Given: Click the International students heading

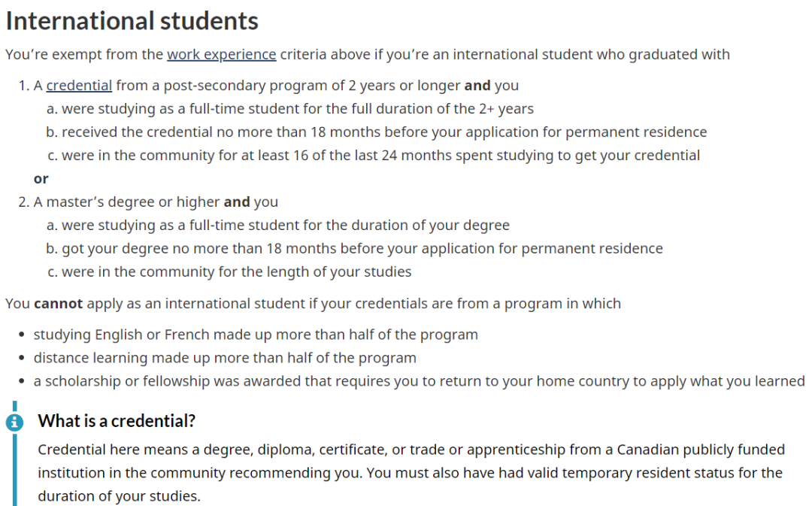Looking at the screenshot, I should [132, 21].
